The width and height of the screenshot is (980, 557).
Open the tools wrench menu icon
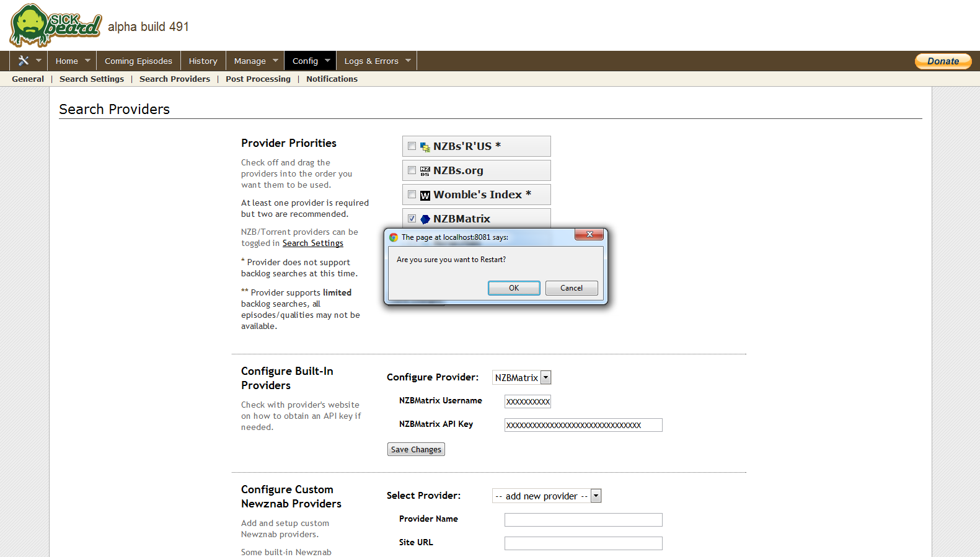pyautogui.click(x=24, y=61)
